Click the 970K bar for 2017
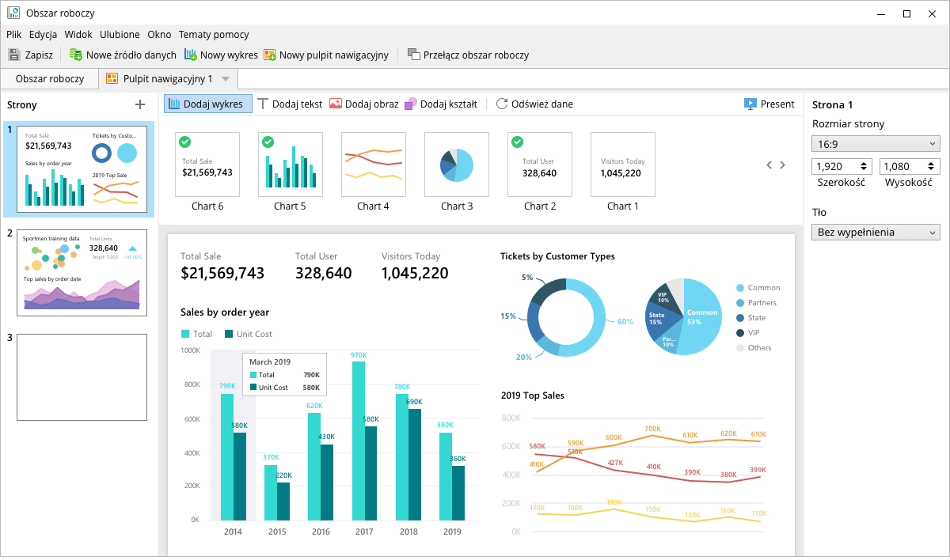The height and width of the screenshot is (560, 950). coord(359,441)
